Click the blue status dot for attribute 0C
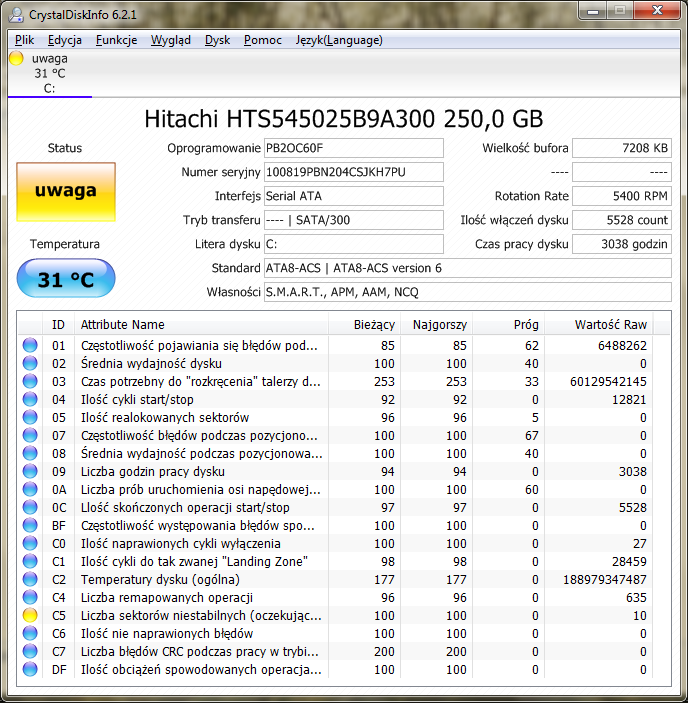The image size is (688, 703). tap(30, 507)
